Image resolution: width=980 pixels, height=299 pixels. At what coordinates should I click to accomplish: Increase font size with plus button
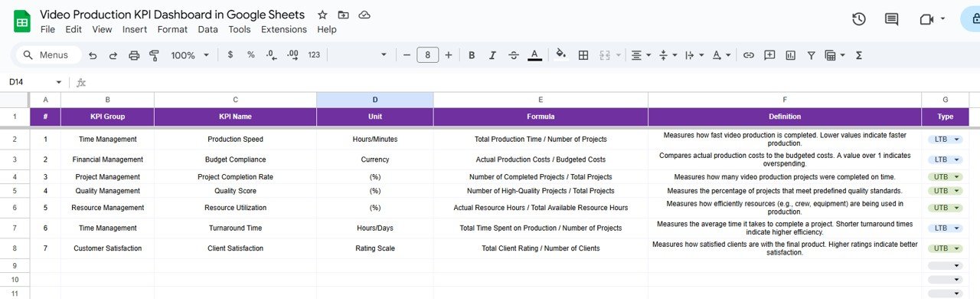[x=449, y=55]
